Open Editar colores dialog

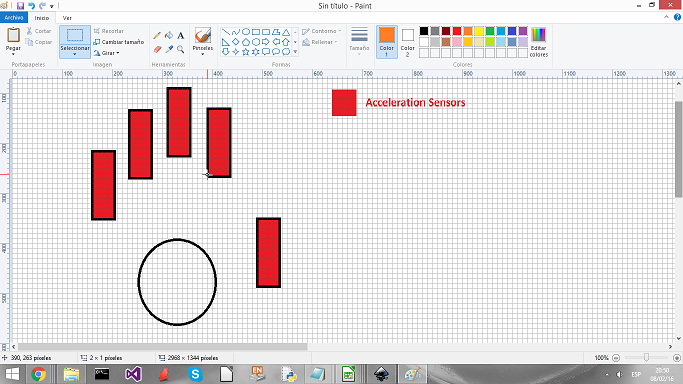539,42
